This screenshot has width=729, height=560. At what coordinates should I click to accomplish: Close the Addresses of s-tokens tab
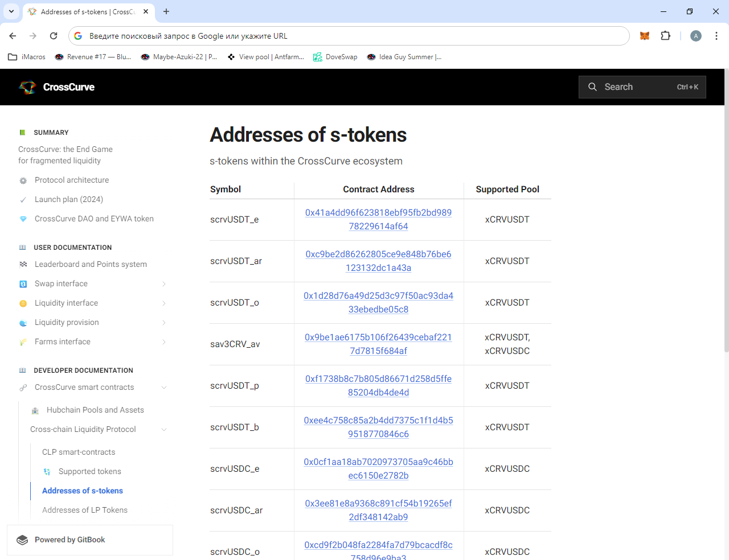pos(146,11)
